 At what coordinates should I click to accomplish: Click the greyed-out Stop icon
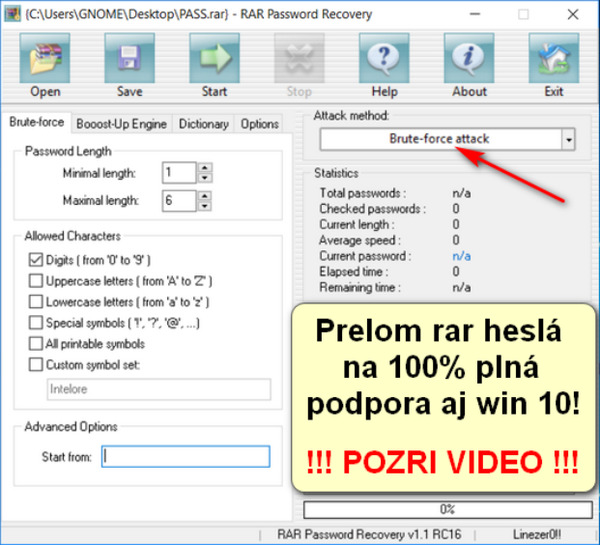coord(299,58)
